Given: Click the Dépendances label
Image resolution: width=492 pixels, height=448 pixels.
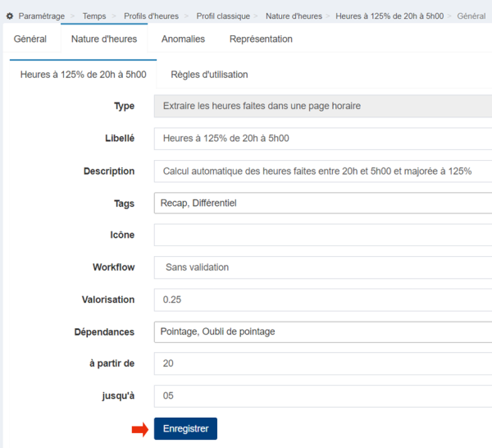Looking at the screenshot, I should pos(104,331).
